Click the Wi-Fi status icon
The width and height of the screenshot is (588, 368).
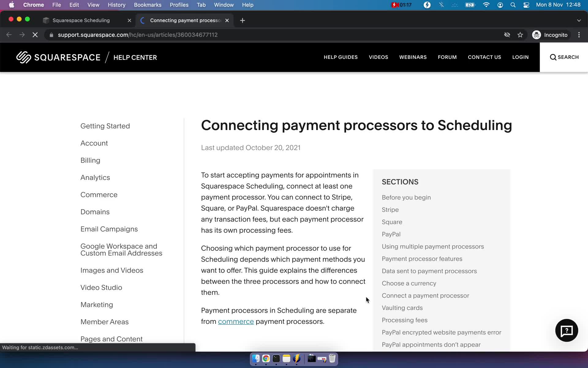[x=486, y=5]
